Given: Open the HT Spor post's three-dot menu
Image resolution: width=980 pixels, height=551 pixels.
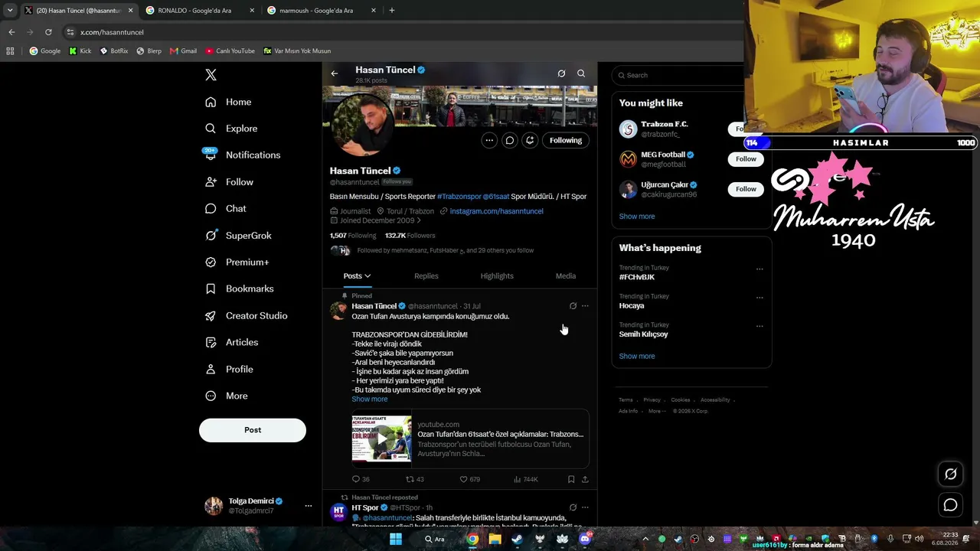Looking at the screenshot, I should click(x=585, y=507).
